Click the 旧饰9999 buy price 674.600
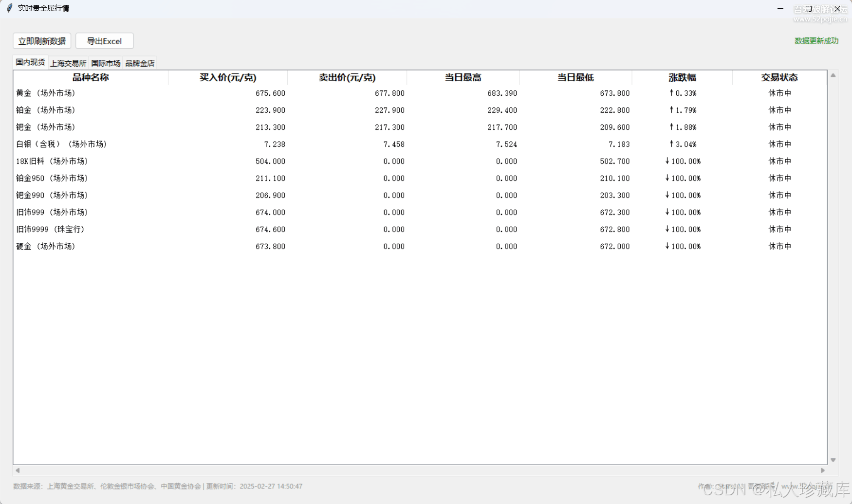852x504 pixels. pyautogui.click(x=270, y=229)
